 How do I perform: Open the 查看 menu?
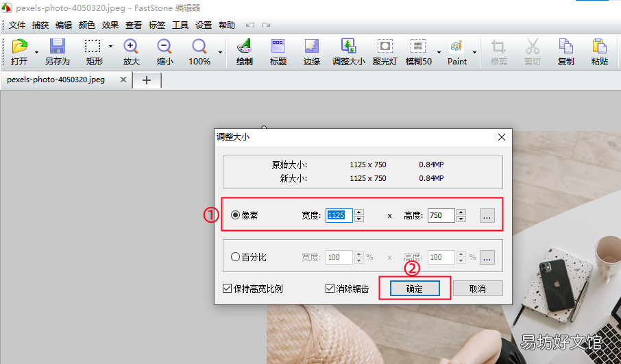(134, 25)
